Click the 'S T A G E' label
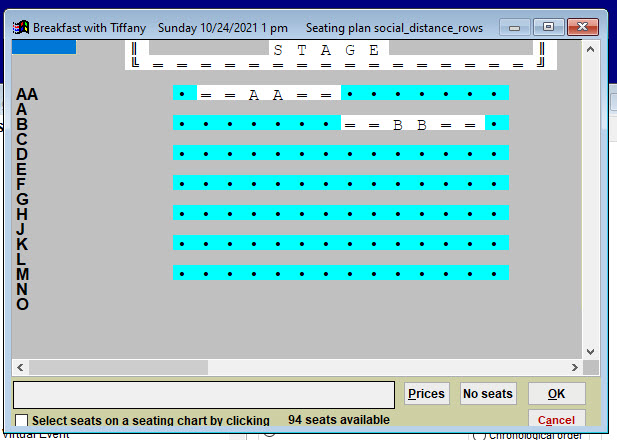 326,50
